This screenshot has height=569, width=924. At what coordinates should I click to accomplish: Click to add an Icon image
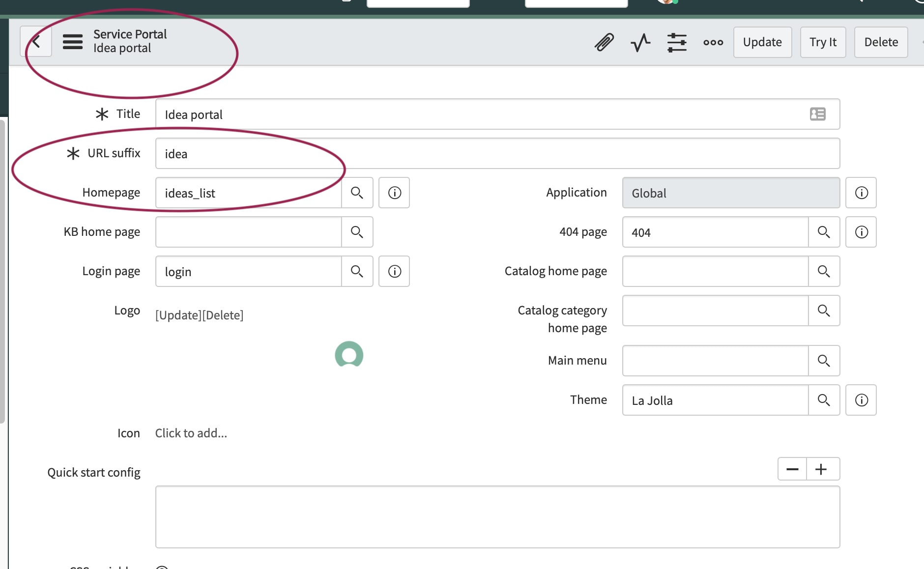pyautogui.click(x=191, y=433)
